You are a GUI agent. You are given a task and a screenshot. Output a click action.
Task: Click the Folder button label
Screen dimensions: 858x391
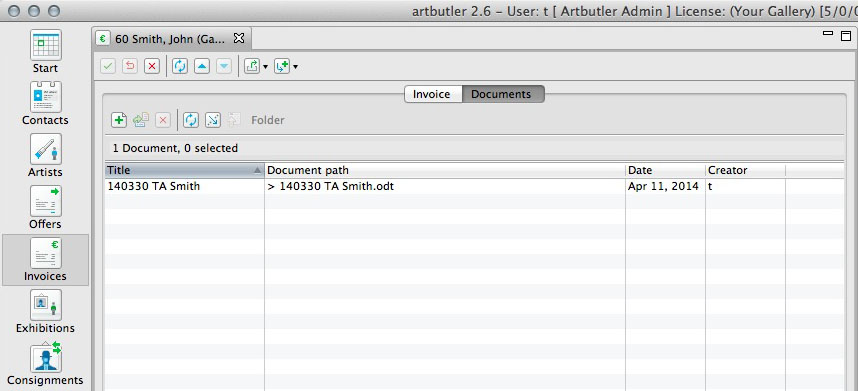click(x=268, y=120)
